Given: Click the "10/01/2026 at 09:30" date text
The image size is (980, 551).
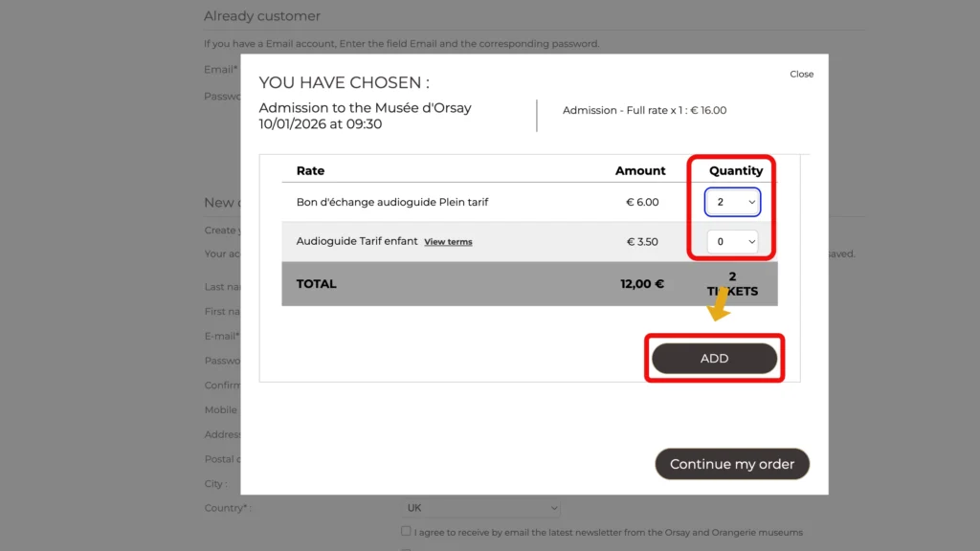Looking at the screenshot, I should (x=321, y=123).
